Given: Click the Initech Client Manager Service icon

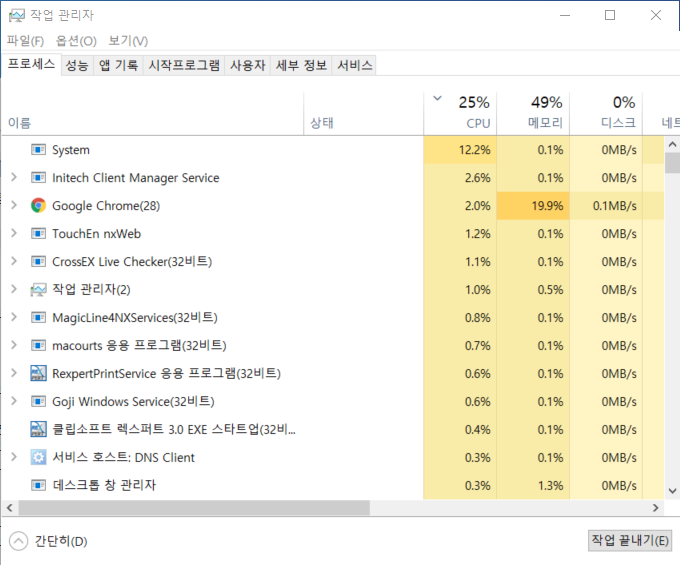Looking at the screenshot, I should [x=38, y=178].
